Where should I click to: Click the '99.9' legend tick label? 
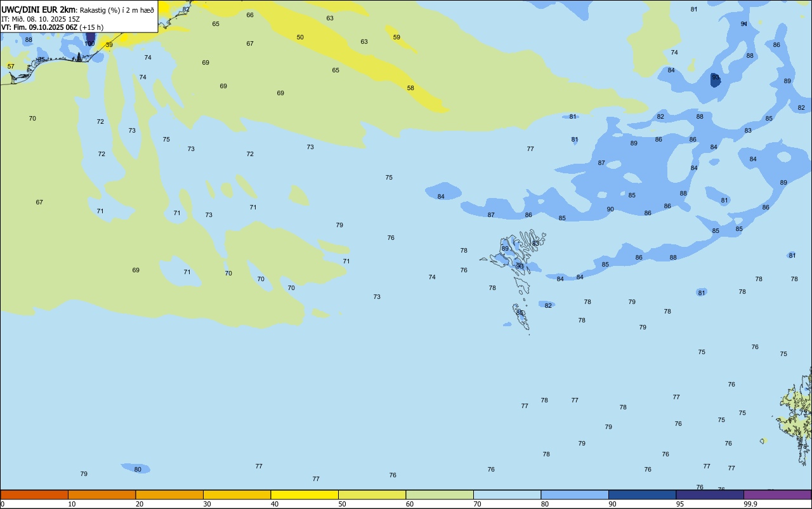click(750, 504)
